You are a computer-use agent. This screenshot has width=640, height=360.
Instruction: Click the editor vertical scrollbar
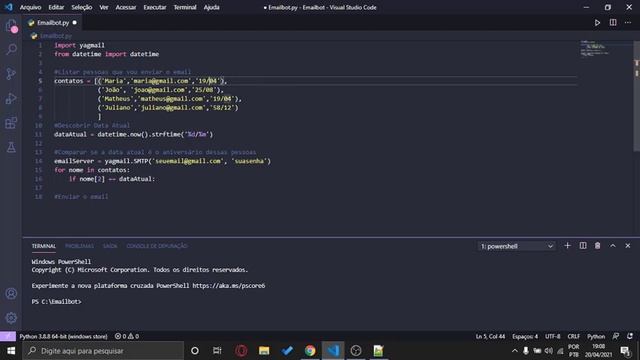[x=636, y=96]
